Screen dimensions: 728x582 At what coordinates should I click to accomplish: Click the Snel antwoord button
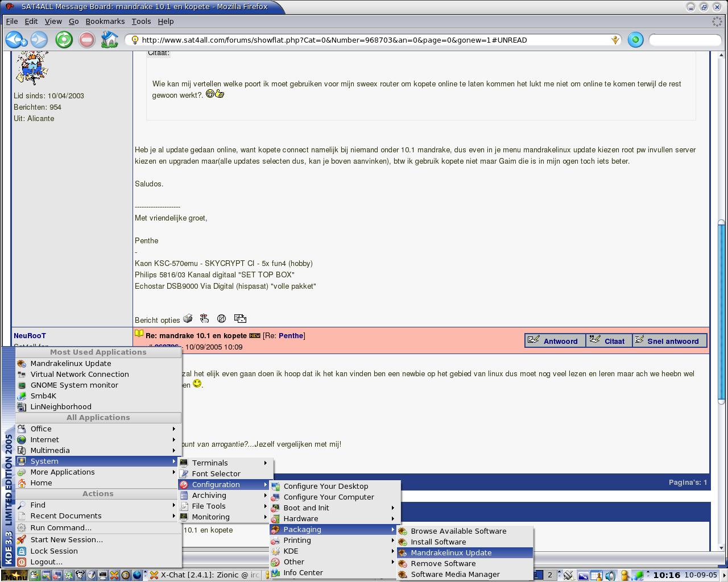(x=669, y=341)
